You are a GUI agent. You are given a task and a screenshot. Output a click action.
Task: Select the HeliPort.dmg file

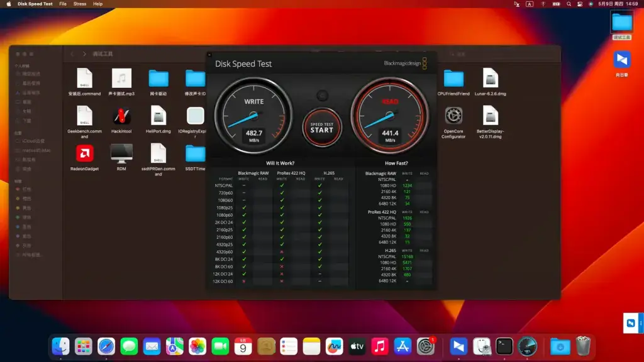[x=158, y=119]
